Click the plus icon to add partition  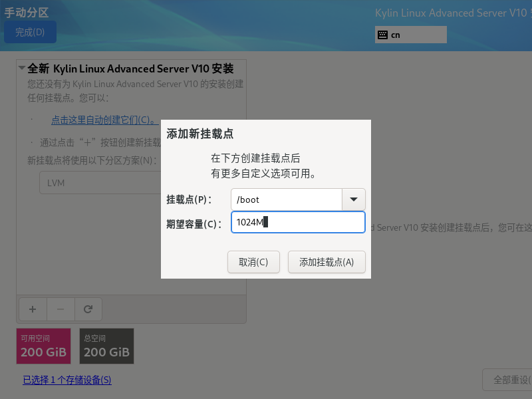tap(32, 309)
